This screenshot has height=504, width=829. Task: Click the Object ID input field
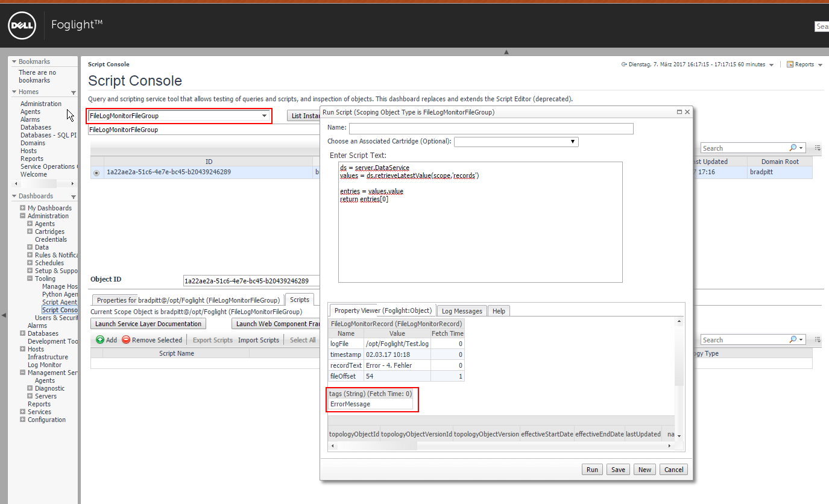click(251, 281)
